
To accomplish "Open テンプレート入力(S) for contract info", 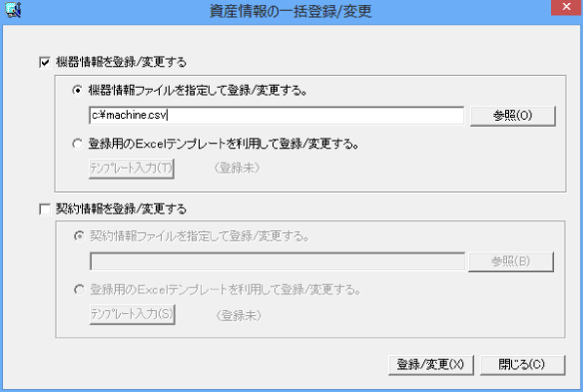I will pyautogui.click(x=133, y=315).
